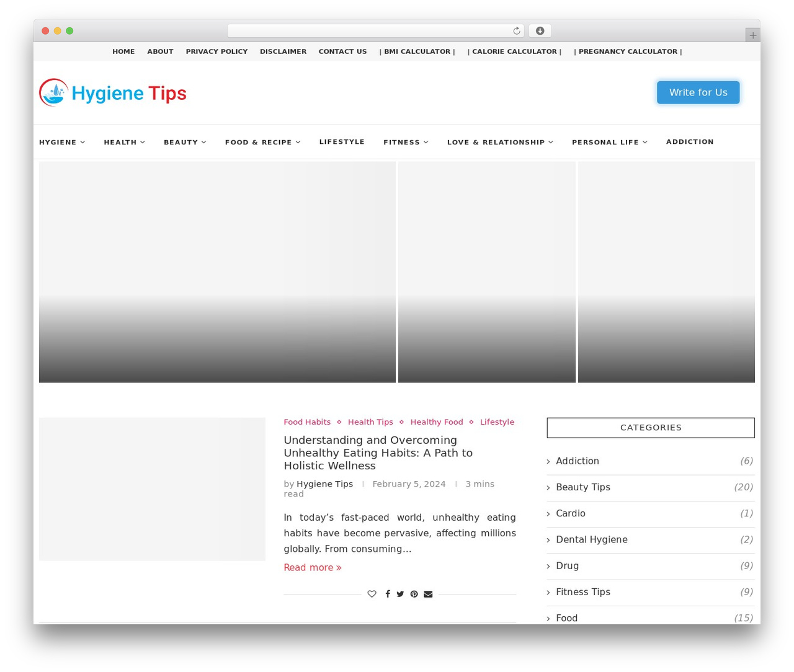This screenshot has height=672, width=794.
Task: Open the Pregnancy Calculator
Action: [628, 51]
